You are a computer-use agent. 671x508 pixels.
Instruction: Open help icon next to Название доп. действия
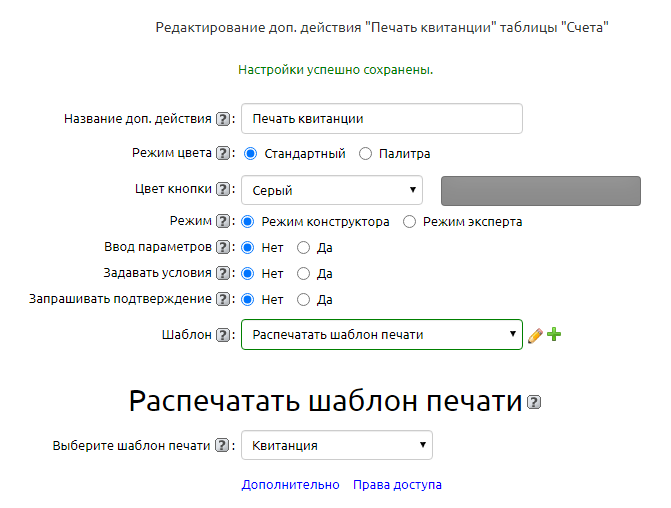coord(223,119)
